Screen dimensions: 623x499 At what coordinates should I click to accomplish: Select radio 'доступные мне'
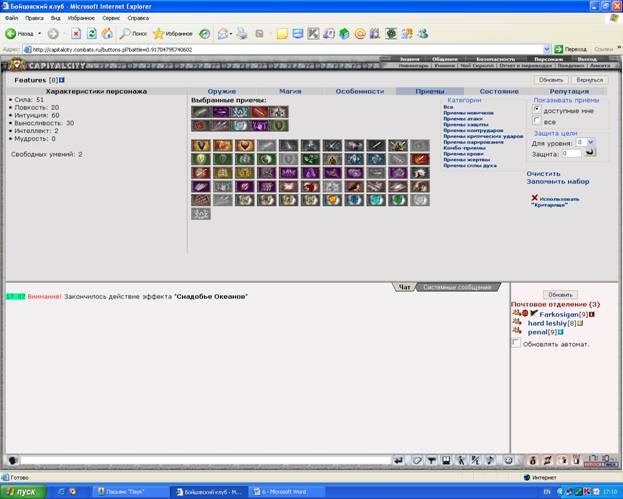[537, 109]
